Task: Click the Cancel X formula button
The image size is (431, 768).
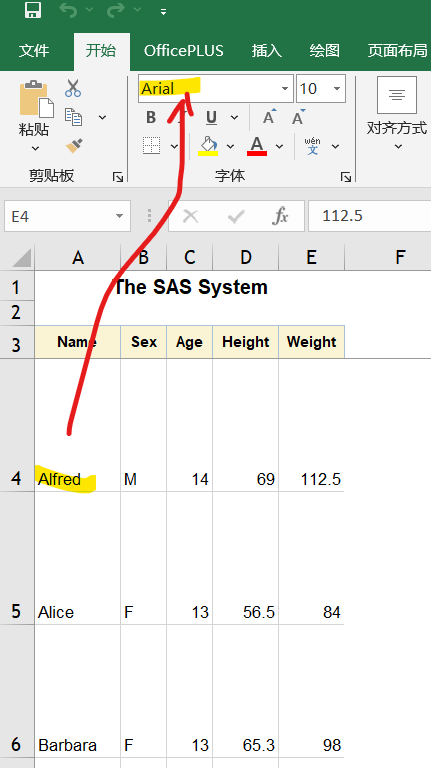Action: 191,216
